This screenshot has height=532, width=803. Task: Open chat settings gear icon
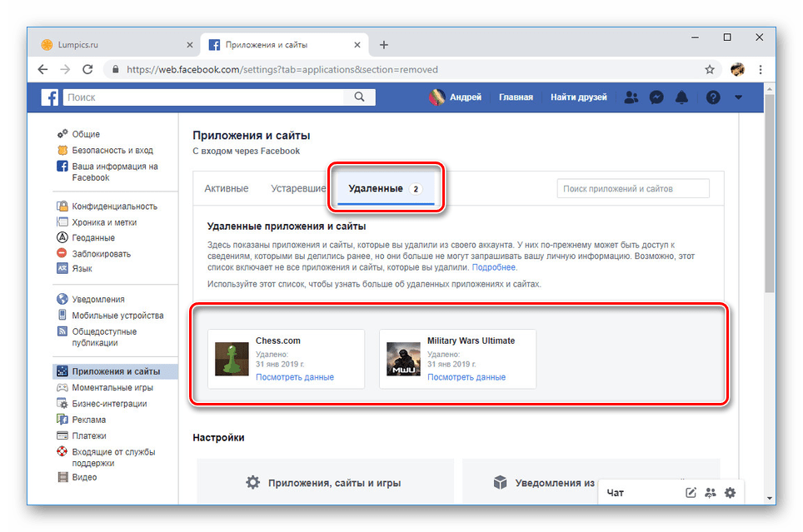click(x=730, y=493)
